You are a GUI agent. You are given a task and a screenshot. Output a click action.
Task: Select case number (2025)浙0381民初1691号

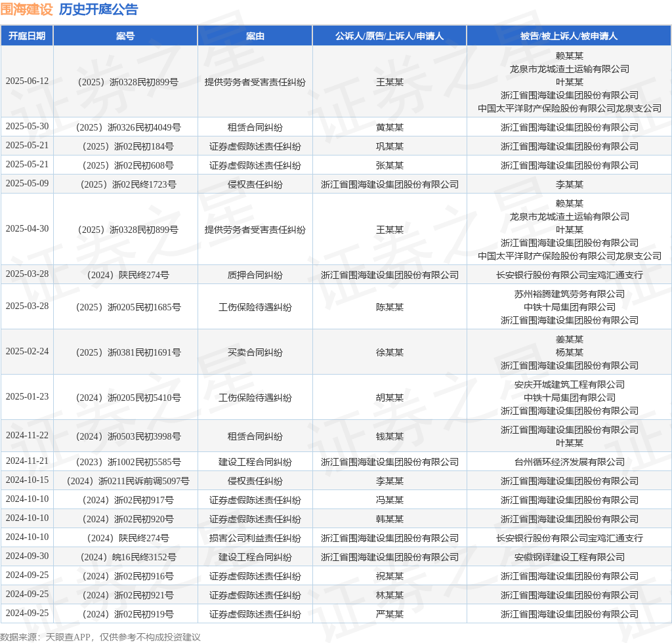click(128, 352)
